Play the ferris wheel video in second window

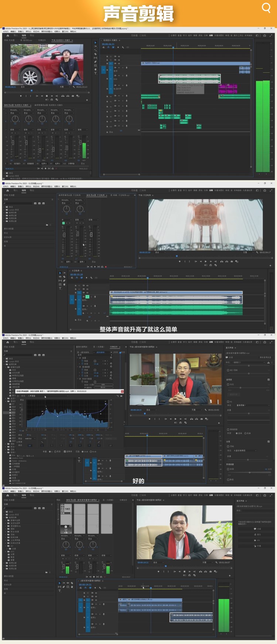click(206, 261)
